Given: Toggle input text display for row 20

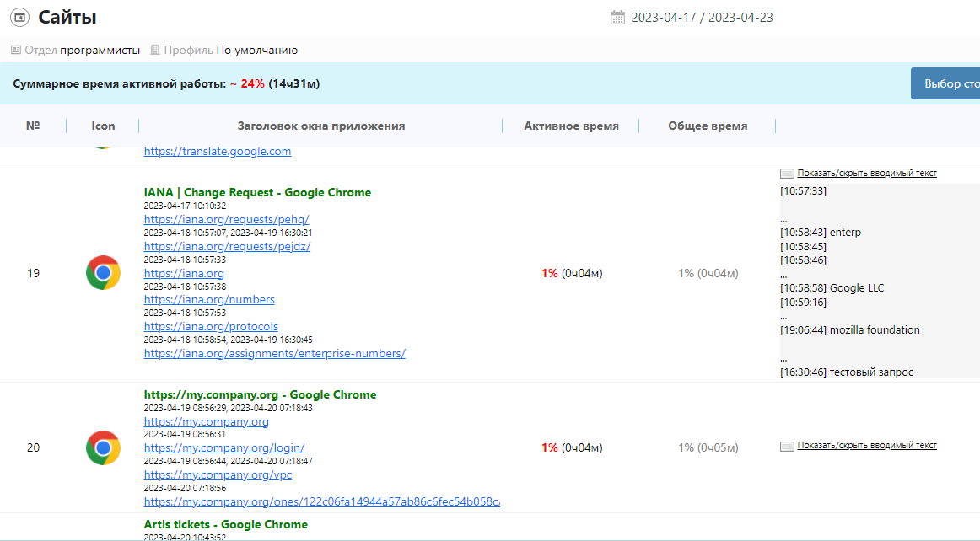Looking at the screenshot, I should pos(866,445).
